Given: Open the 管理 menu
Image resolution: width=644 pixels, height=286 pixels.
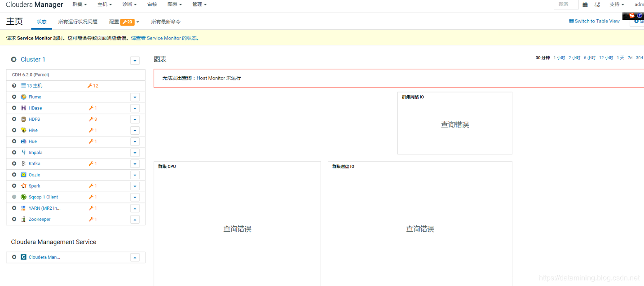Looking at the screenshot, I should [199, 4].
